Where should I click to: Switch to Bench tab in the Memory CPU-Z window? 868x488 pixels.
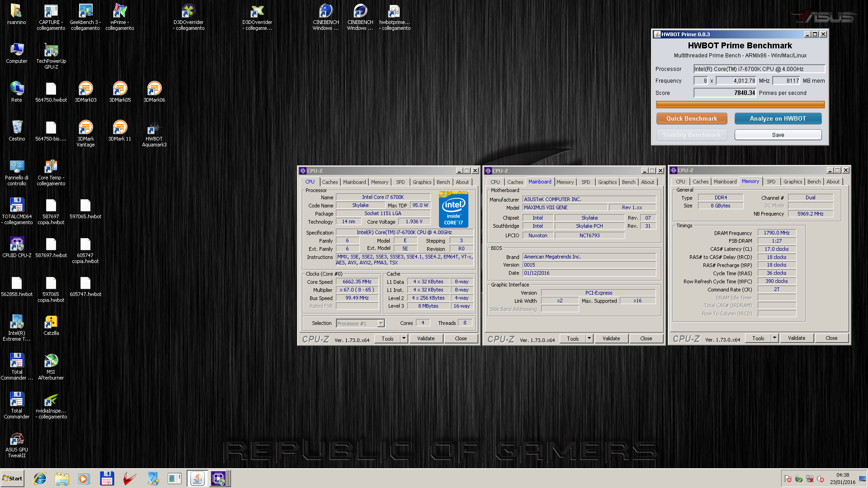(x=814, y=182)
